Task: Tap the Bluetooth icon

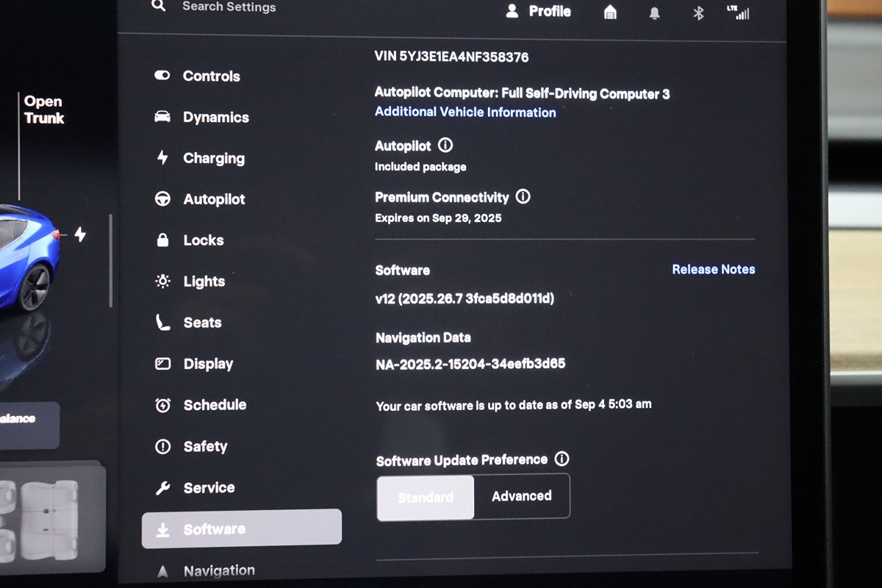Action: [x=699, y=12]
